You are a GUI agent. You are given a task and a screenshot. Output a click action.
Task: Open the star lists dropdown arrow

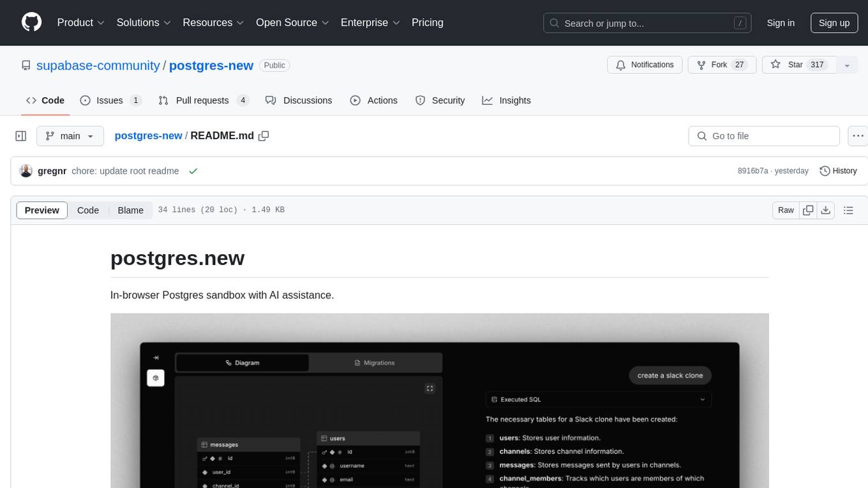point(847,65)
